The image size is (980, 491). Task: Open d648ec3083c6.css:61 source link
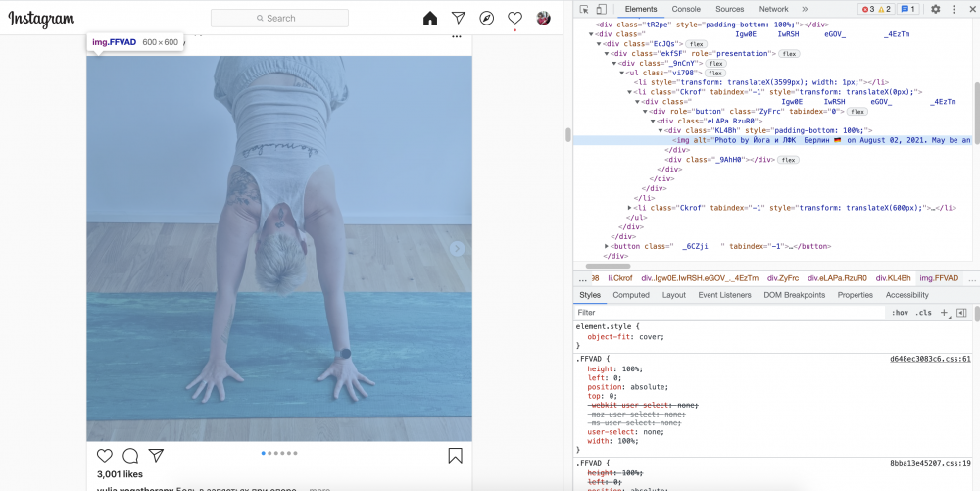(x=929, y=360)
